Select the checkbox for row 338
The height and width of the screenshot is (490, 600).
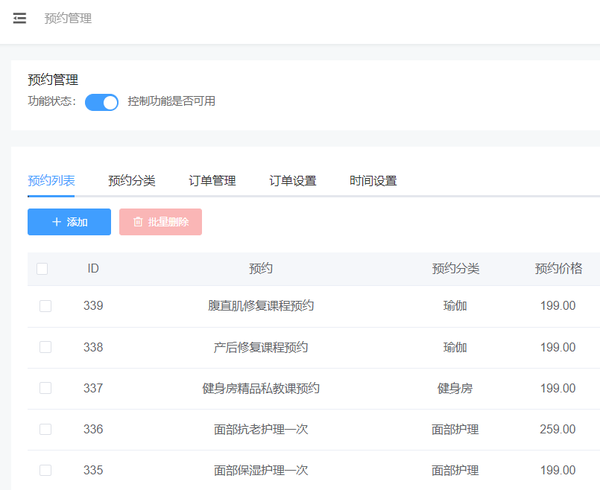pyautogui.click(x=46, y=347)
